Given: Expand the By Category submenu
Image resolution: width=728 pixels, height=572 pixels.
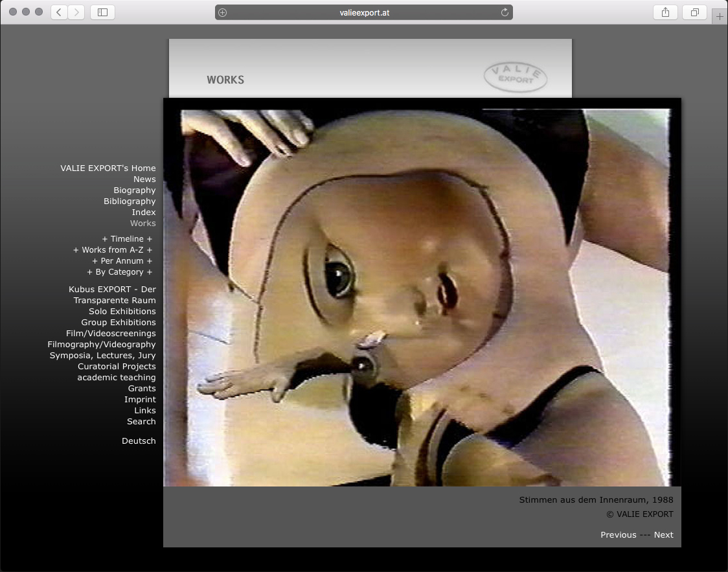Looking at the screenshot, I should coord(120,272).
